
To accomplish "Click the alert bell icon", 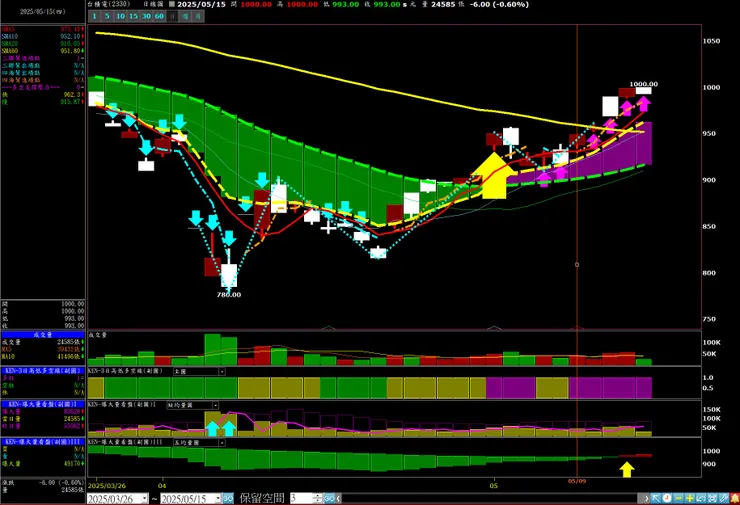I will (x=734, y=498).
